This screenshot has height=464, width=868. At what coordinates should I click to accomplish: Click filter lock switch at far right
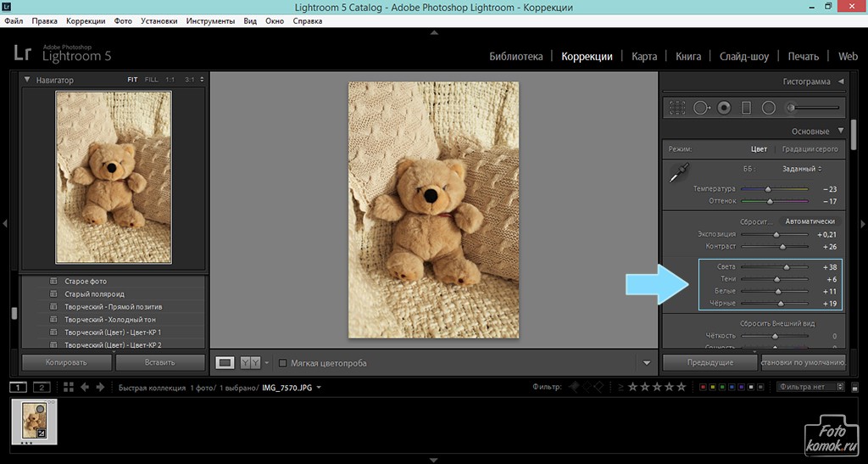click(855, 387)
